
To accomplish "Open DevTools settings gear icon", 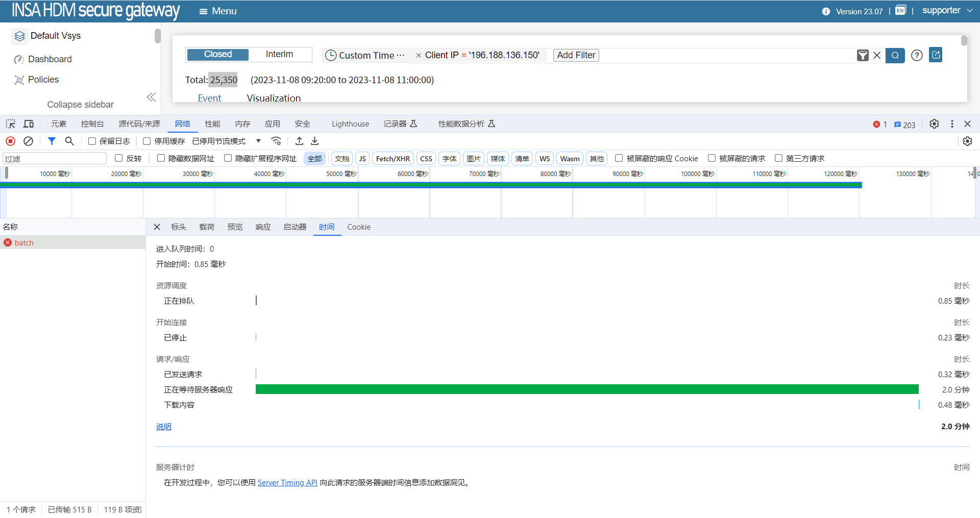I will click(934, 124).
